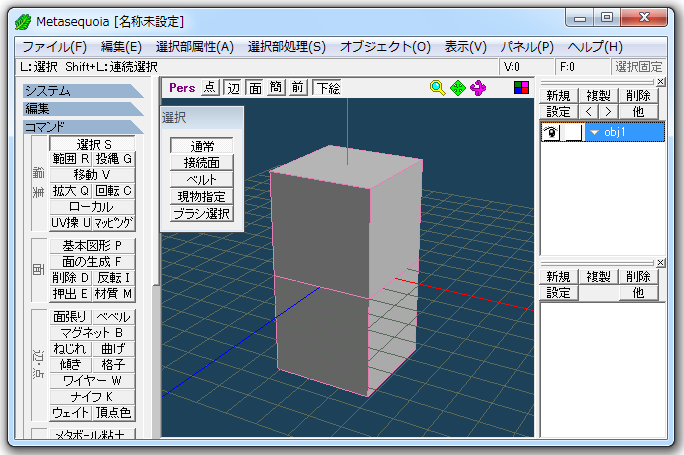The height and width of the screenshot is (455, 684).
Task: Select the マッピング command
Action: click(113, 223)
